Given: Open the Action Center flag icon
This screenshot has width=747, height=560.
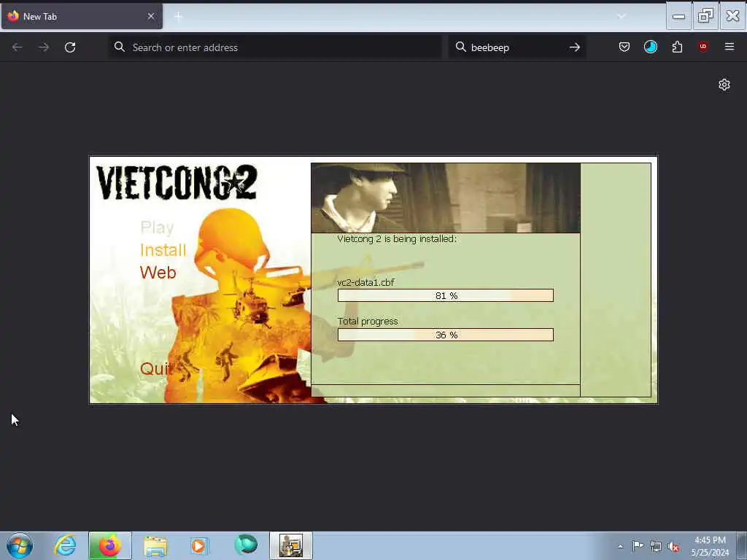Looking at the screenshot, I should [638, 545].
